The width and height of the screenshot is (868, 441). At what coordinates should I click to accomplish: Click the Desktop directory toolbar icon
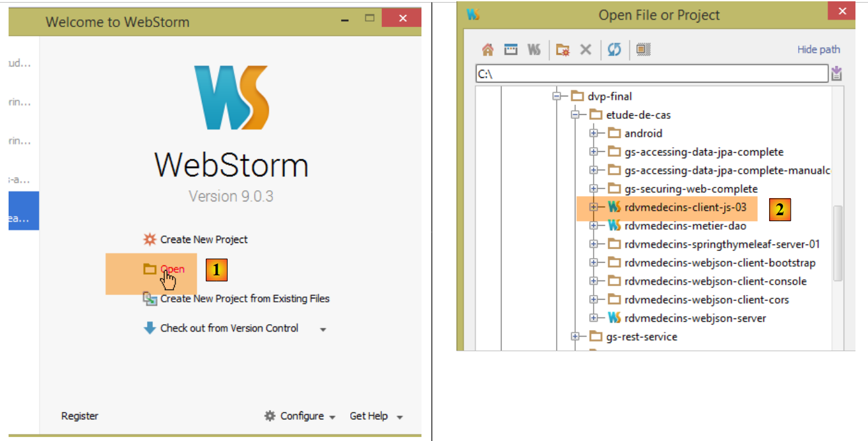pos(511,50)
